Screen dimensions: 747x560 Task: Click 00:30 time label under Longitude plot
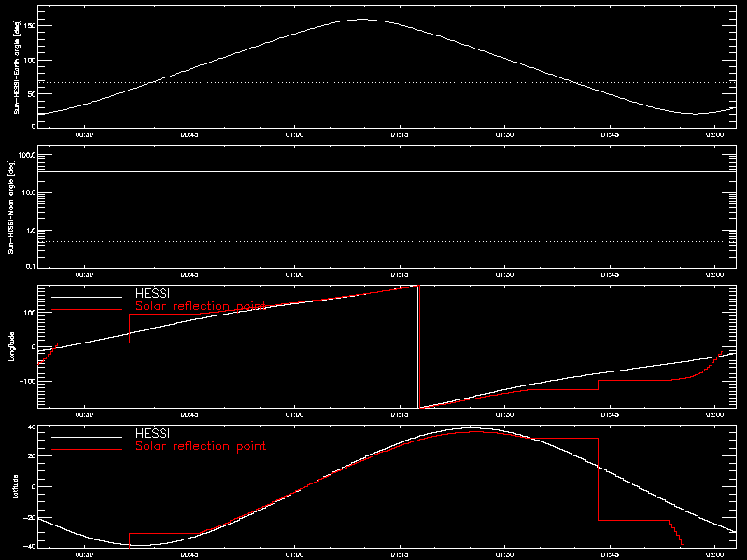point(84,414)
